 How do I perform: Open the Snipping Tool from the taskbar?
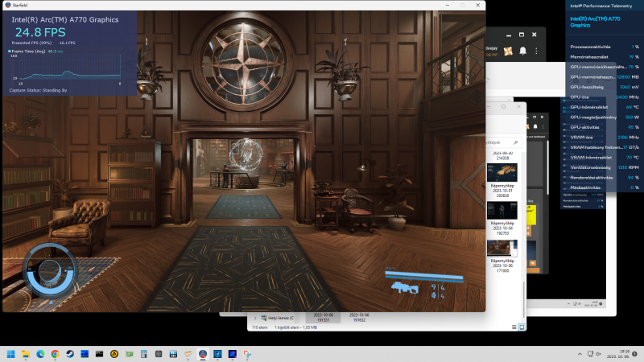pos(247,354)
